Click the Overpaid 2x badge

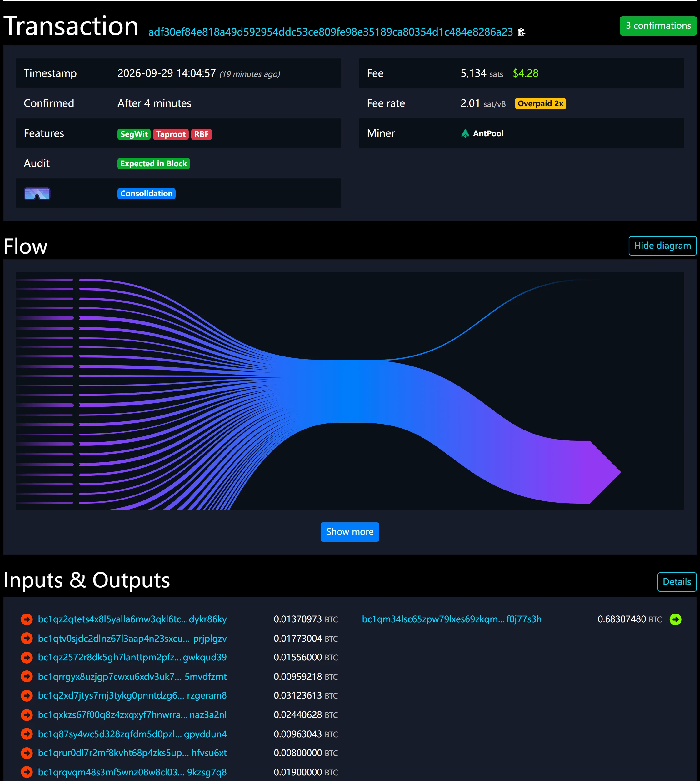(540, 103)
